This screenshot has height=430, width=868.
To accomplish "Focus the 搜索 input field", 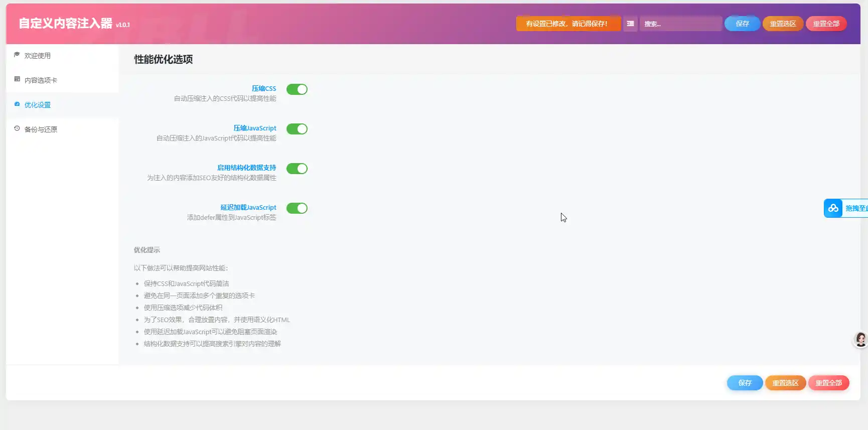I will click(681, 24).
